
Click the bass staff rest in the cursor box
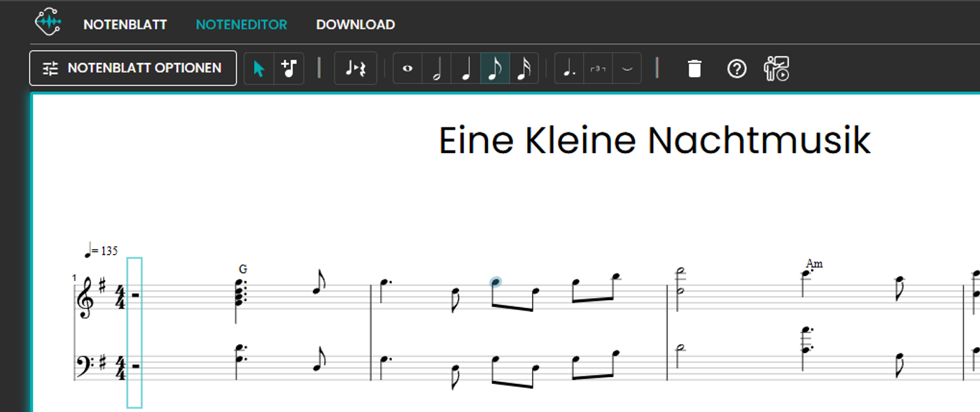pos(135,365)
